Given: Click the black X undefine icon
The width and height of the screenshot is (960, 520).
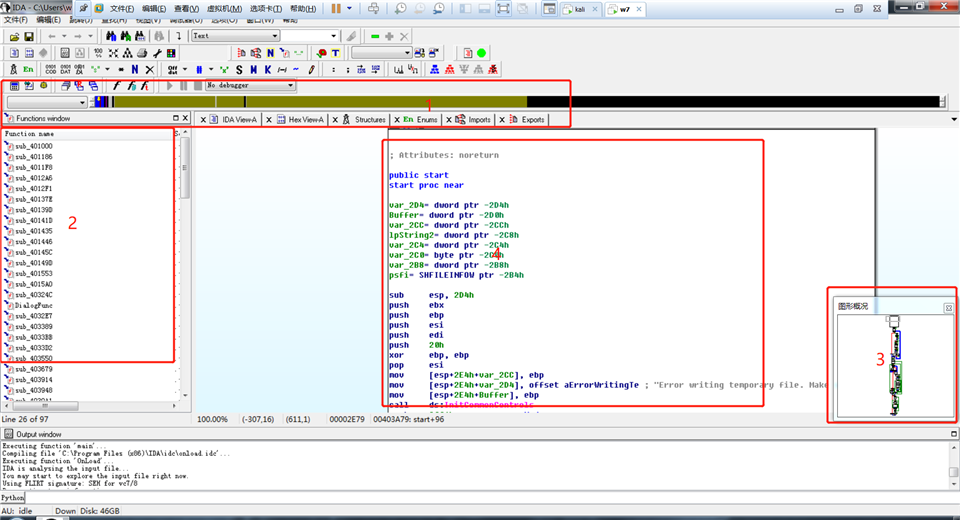Looking at the screenshot, I should click(149, 69).
